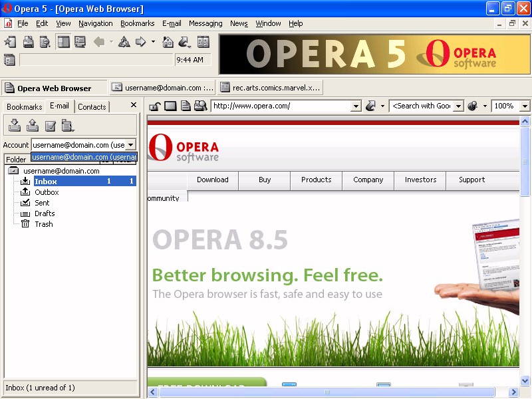Select the username@domain.com account tree node

tap(61, 171)
